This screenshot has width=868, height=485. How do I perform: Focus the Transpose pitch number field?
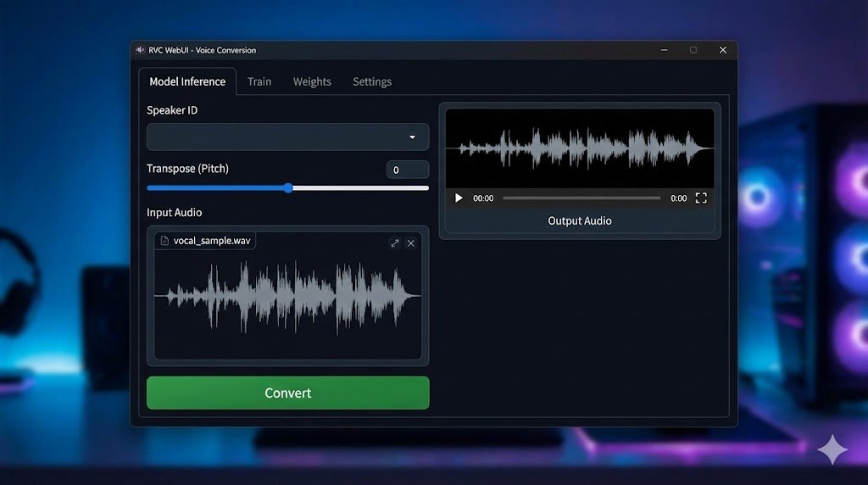(407, 170)
